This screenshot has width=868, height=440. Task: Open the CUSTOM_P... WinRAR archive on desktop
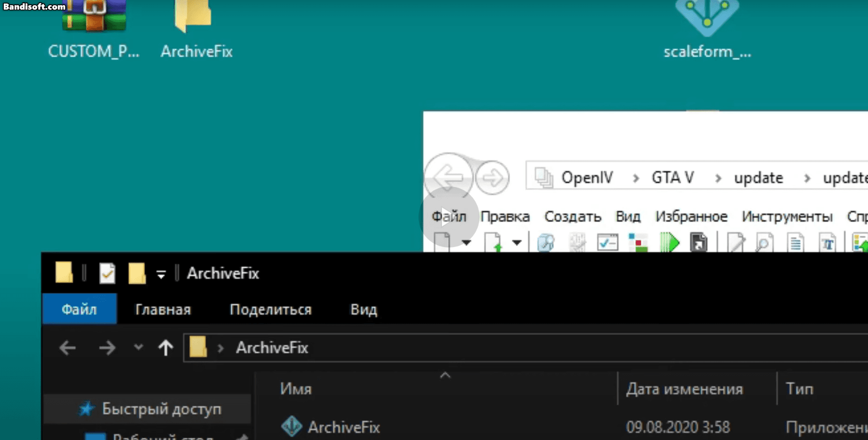(x=94, y=28)
